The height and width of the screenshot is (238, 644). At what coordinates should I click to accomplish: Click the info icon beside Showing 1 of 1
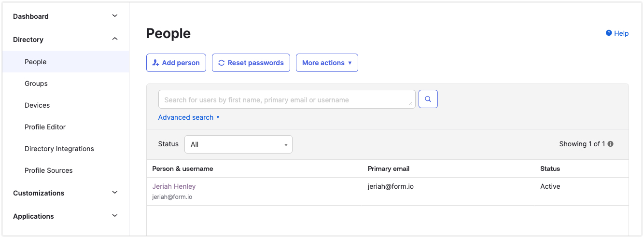[611, 144]
